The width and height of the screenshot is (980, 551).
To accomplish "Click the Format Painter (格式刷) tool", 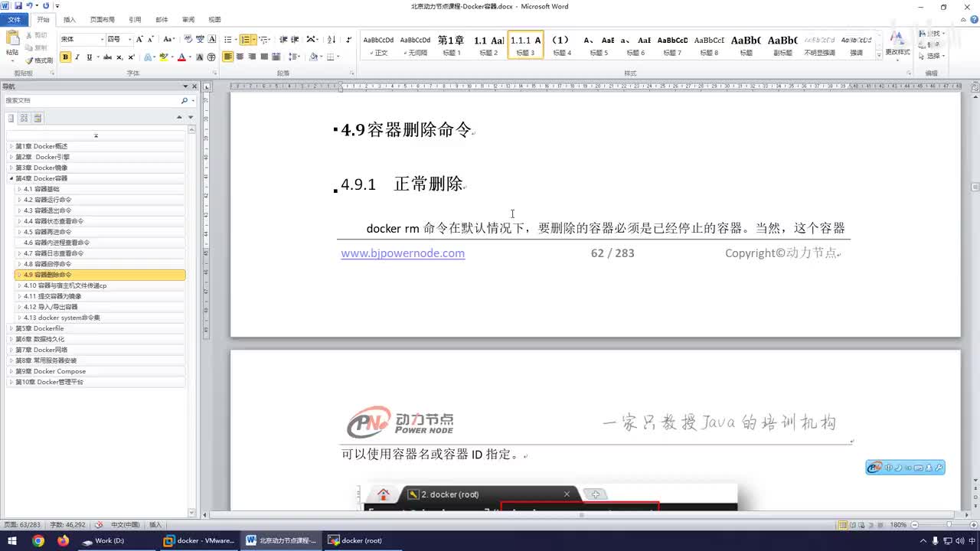I will (39, 60).
